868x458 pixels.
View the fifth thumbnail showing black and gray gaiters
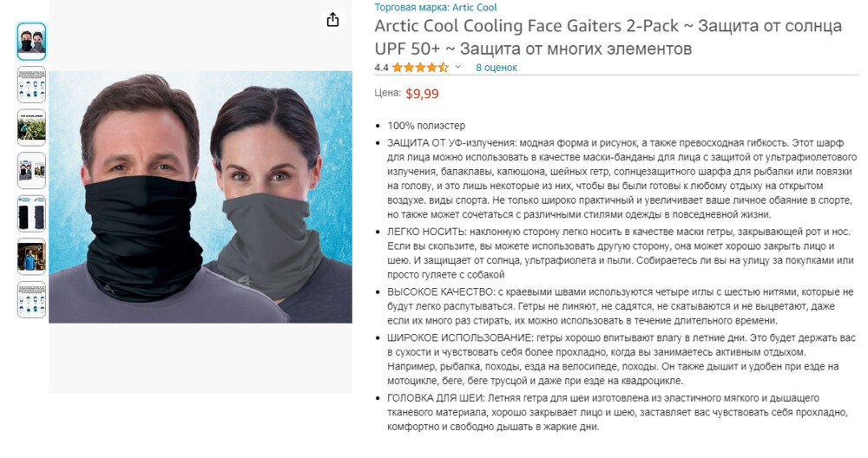(x=31, y=213)
